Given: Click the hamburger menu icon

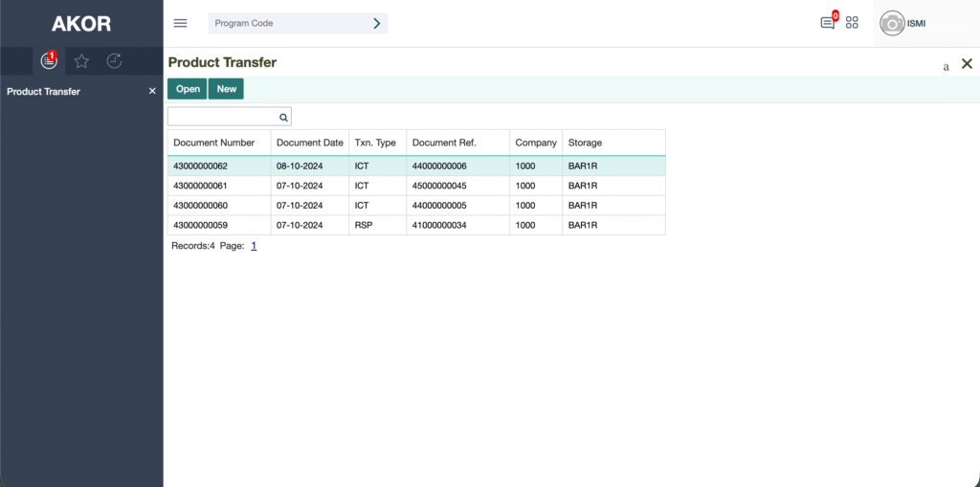Looking at the screenshot, I should pyautogui.click(x=180, y=23).
